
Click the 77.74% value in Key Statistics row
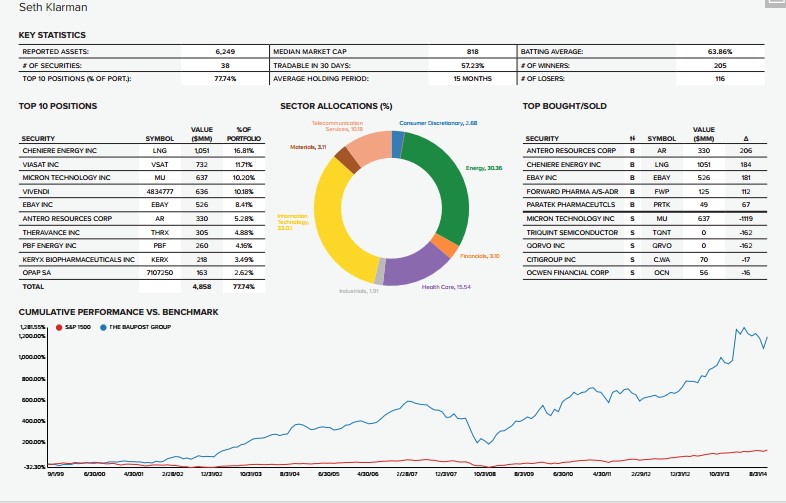click(225, 79)
